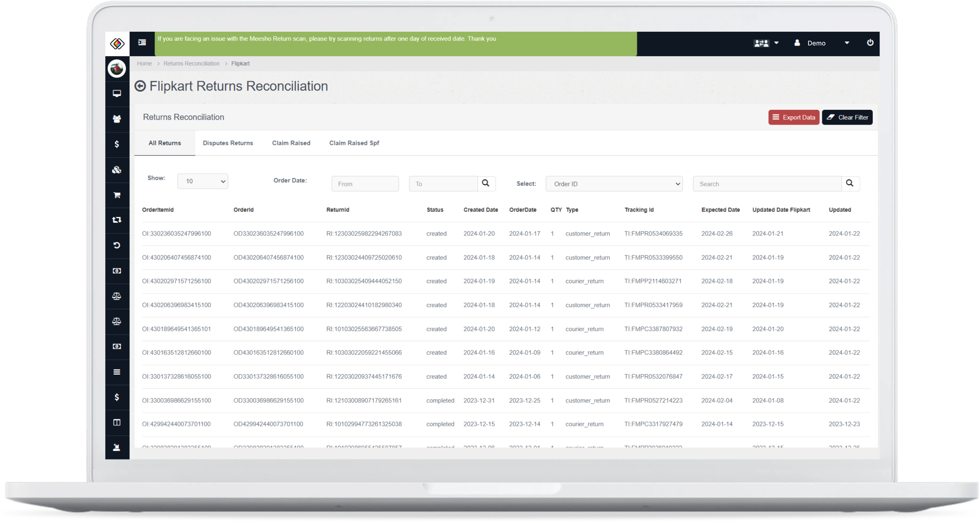Viewport: 980px width, 523px height.
Task: Click the Export Data button
Action: [x=794, y=117]
